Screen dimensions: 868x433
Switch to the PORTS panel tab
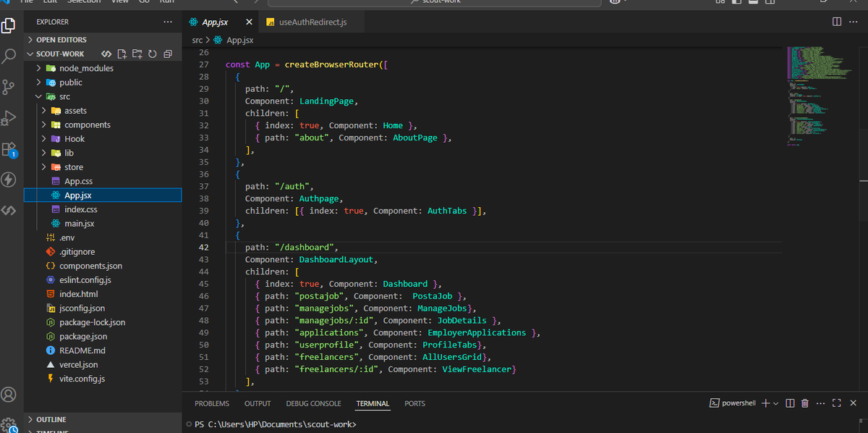pos(414,403)
